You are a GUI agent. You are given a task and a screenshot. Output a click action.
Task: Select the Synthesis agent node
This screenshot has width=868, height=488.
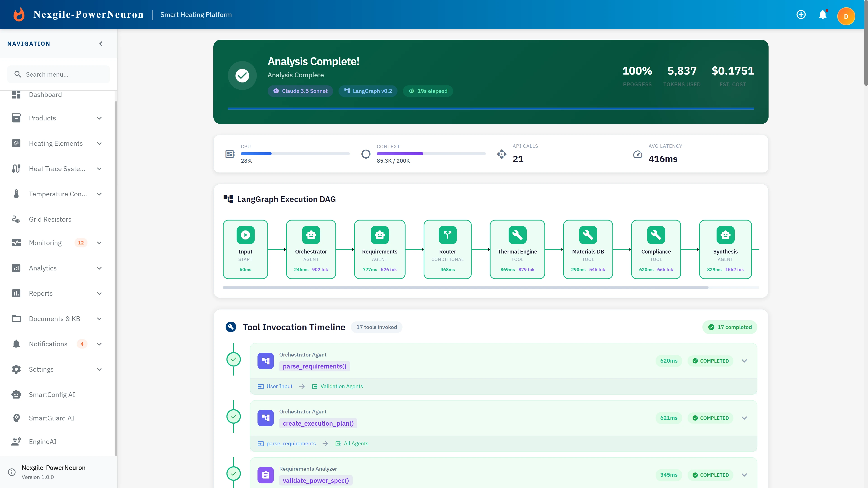pos(725,249)
